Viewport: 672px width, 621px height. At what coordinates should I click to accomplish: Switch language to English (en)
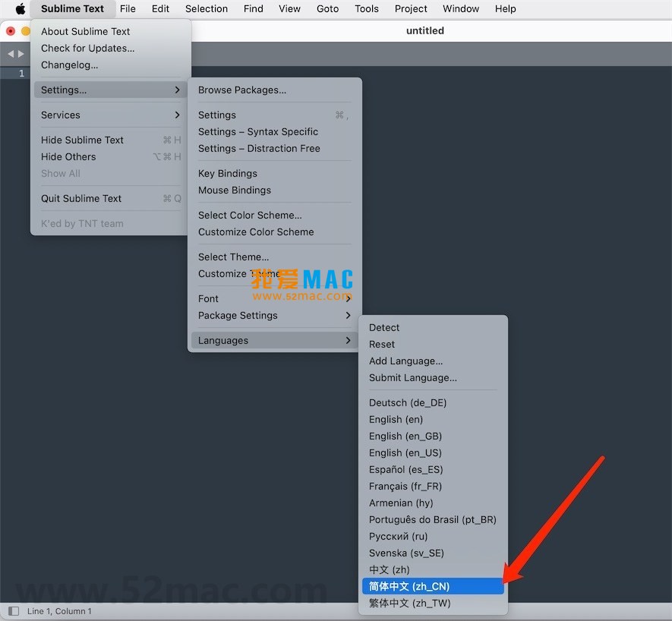coord(433,420)
